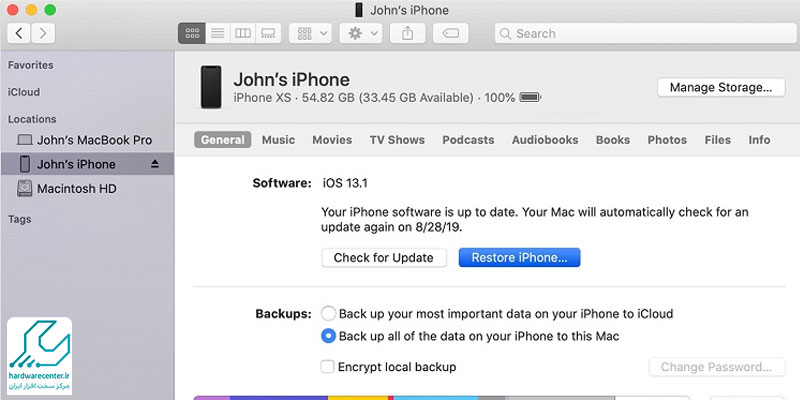Image resolution: width=800 pixels, height=400 pixels.
Task: Open the General tab
Action: pos(222,140)
